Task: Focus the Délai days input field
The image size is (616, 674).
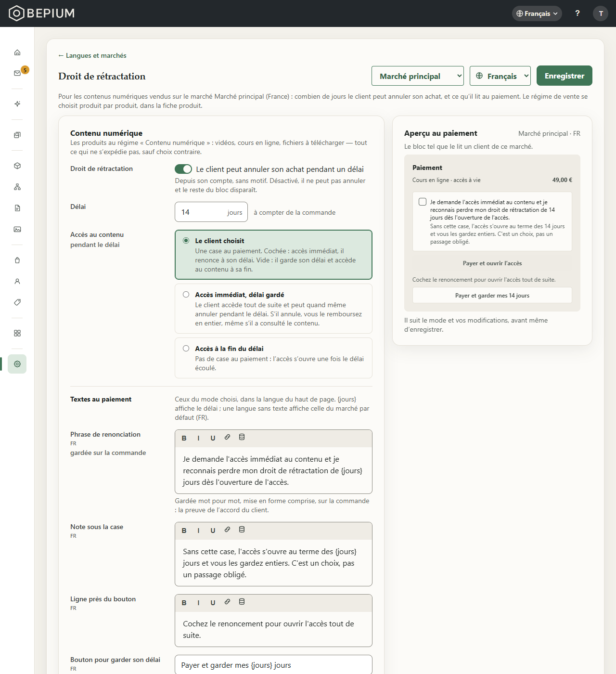Action: coord(211,212)
